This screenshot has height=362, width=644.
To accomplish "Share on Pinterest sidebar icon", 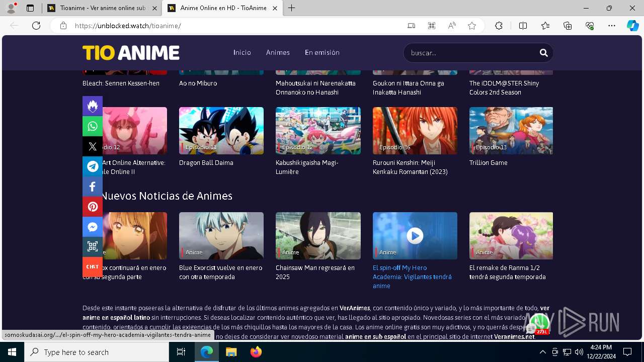I will pyautogui.click(x=93, y=207).
